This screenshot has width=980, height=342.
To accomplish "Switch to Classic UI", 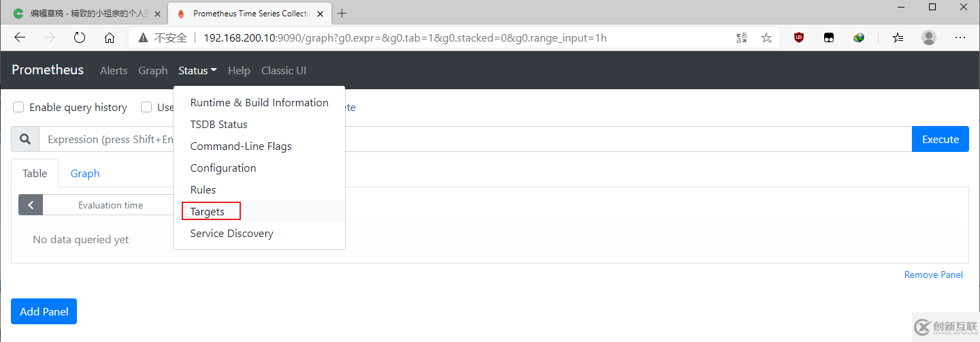I will pos(284,70).
